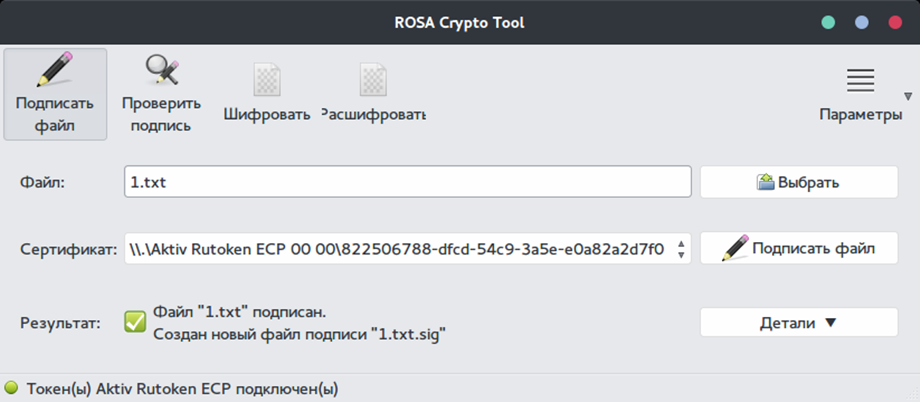Click the Шифровать document icon
This screenshot has height=402, width=920.
pyautogui.click(x=267, y=79)
